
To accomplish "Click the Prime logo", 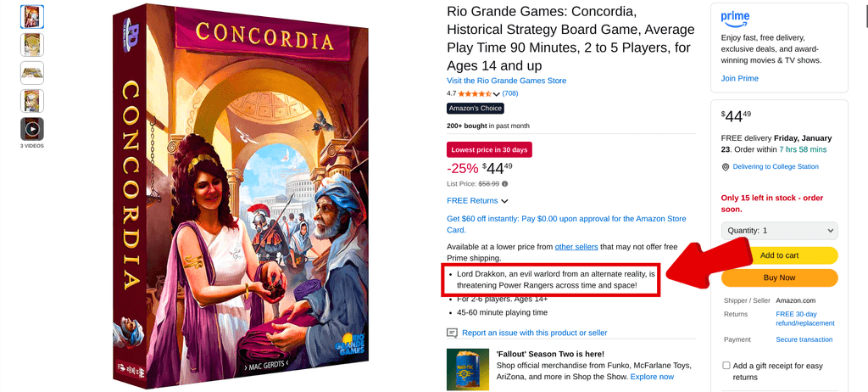I will pyautogui.click(x=735, y=20).
